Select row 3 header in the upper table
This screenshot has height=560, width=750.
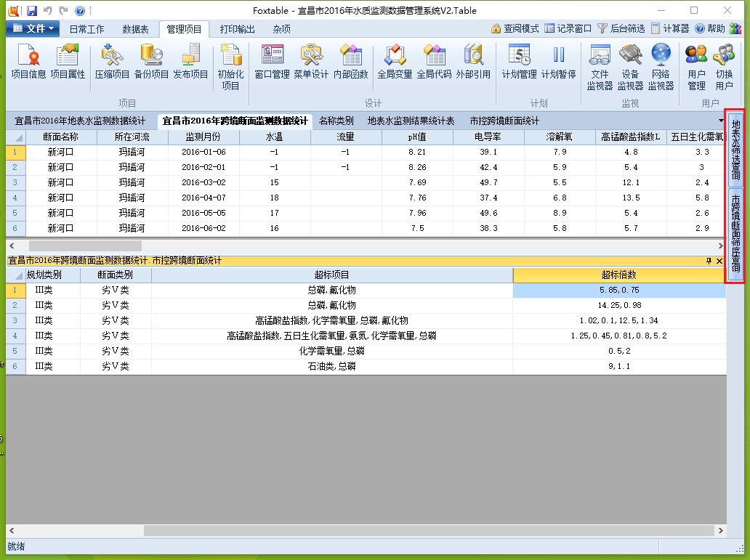pos(15,183)
